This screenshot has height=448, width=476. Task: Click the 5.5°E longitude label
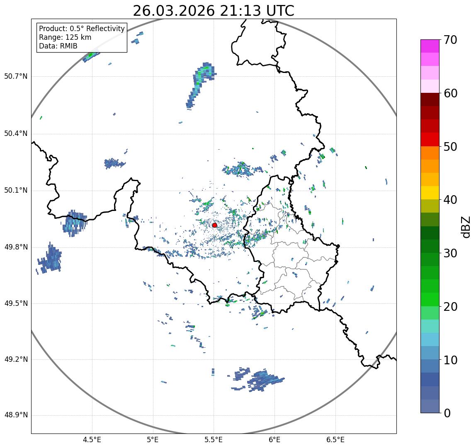(x=214, y=440)
